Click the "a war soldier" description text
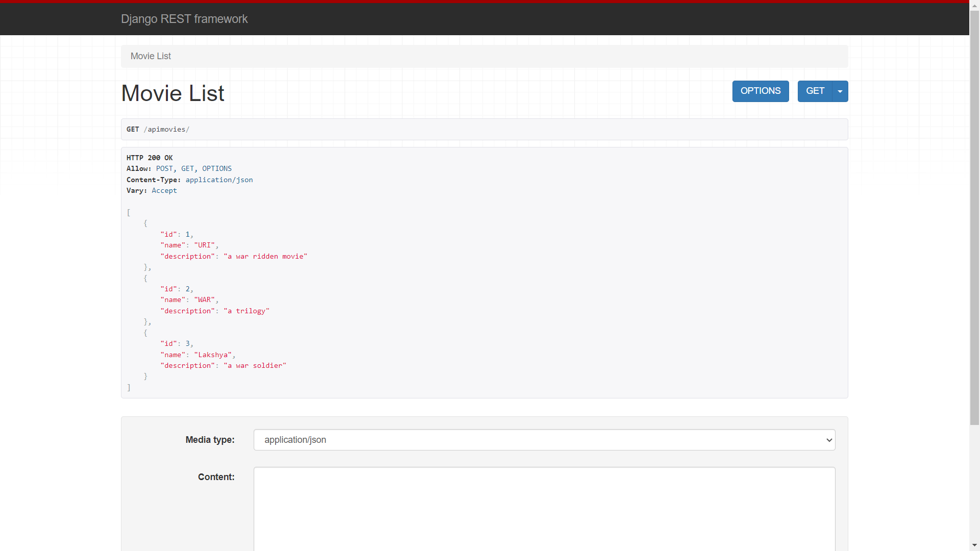980x551 pixels. pos(255,366)
